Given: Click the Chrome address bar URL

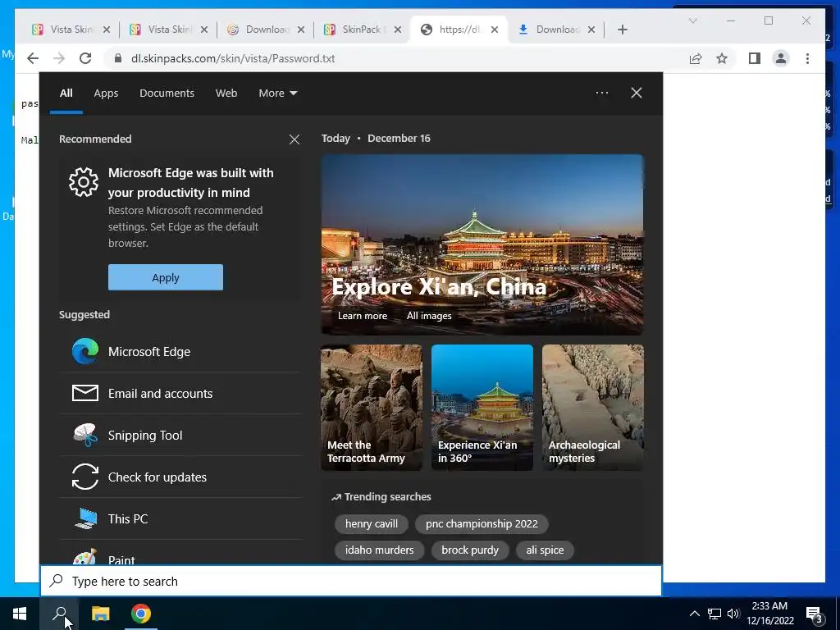Looking at the screenshot, I should point(233,58).
